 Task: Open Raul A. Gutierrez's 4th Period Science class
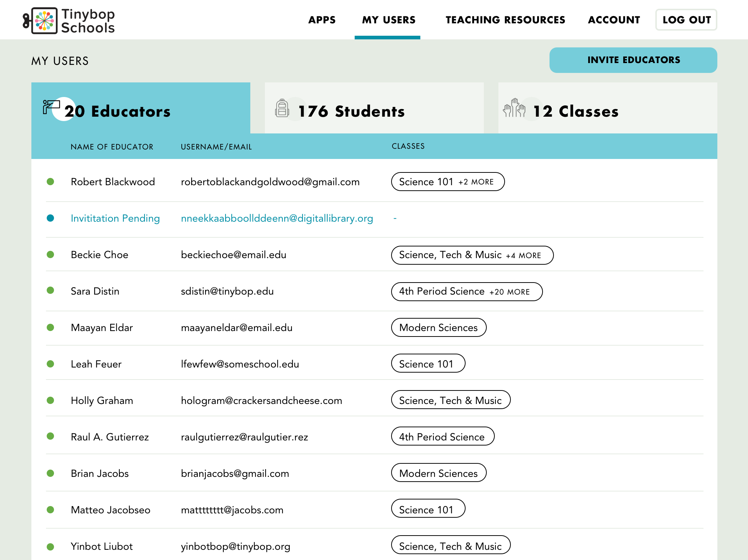[443, 436]
